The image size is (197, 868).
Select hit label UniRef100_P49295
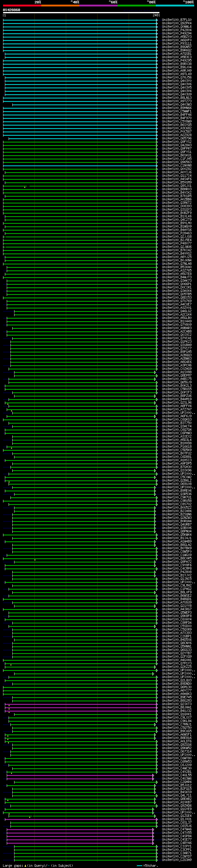click(177, 60)
